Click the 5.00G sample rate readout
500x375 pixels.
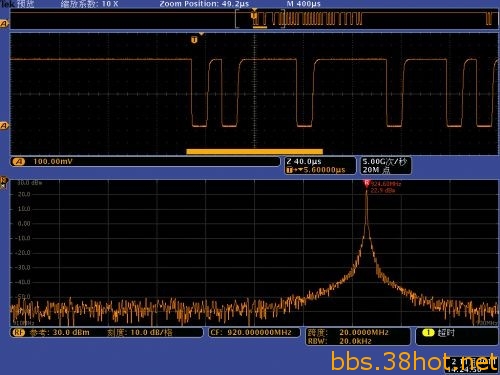[385, 162]
